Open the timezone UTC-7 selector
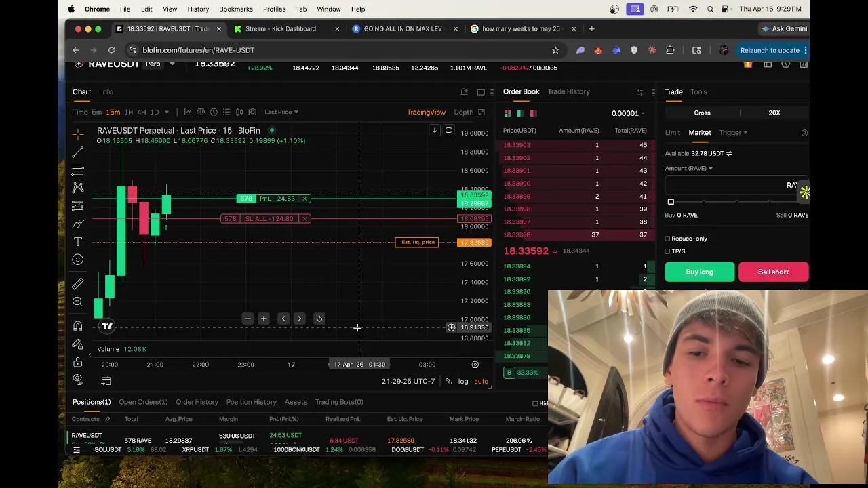The height and width of the screenshot is (488, 868). [x=408, y=382]
